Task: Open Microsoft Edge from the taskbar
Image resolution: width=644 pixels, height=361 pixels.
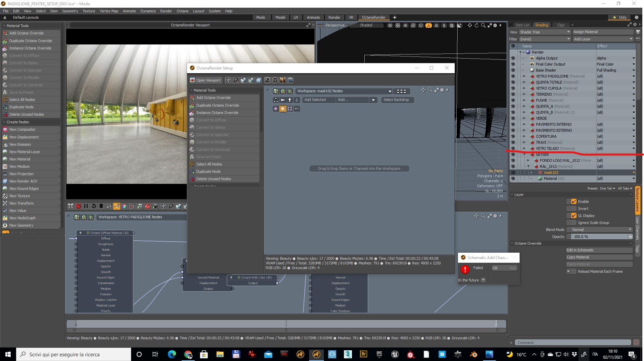Action: [172, 354]
